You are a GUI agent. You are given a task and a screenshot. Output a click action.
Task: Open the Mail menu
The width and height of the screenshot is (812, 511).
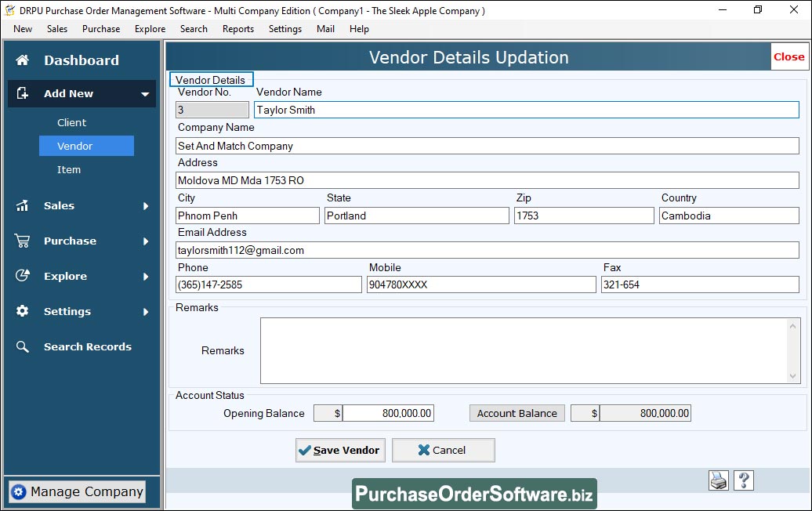pyautogui.click(x=325, y=29)
